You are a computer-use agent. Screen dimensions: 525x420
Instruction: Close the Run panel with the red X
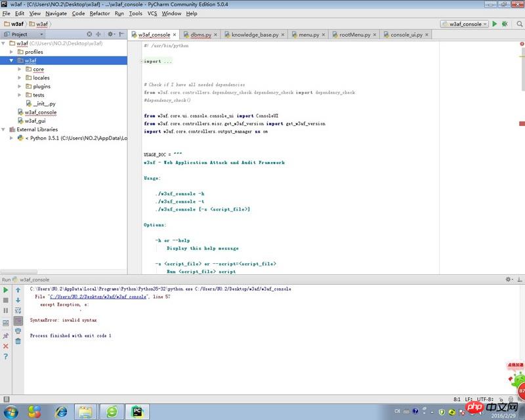[x=6, y=346]
